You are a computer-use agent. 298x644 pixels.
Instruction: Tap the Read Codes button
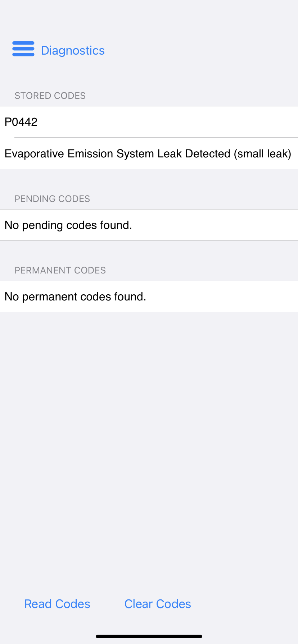coord(57,604)
